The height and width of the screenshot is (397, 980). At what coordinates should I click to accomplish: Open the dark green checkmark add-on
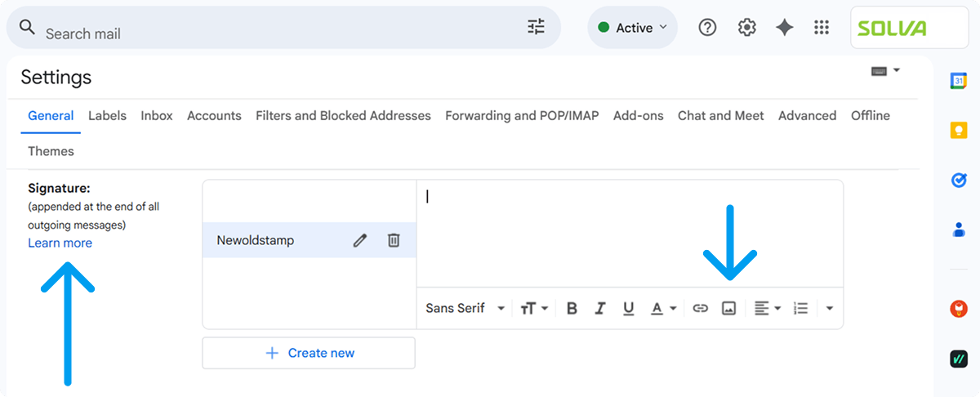pyautogui.click(x=959, y=359)
